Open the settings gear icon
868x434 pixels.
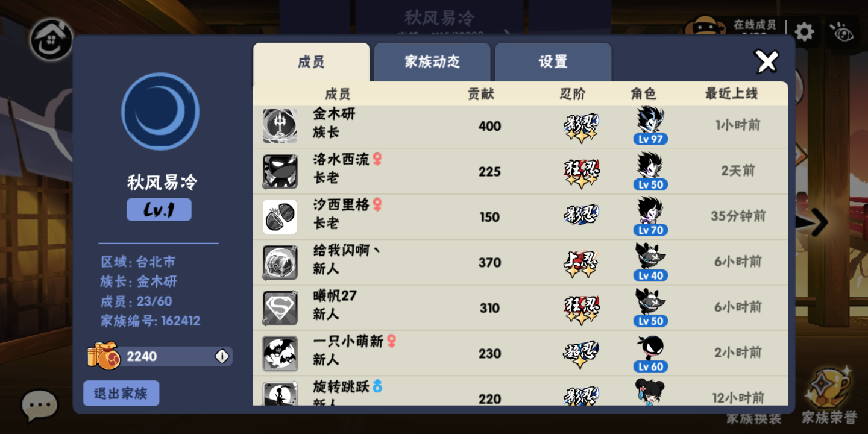[x=804, y=31]
